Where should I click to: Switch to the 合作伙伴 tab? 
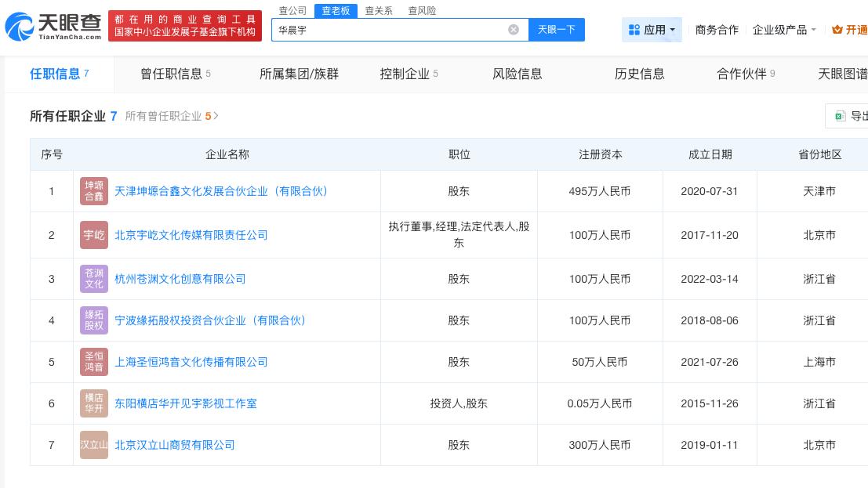coord(740,74)
